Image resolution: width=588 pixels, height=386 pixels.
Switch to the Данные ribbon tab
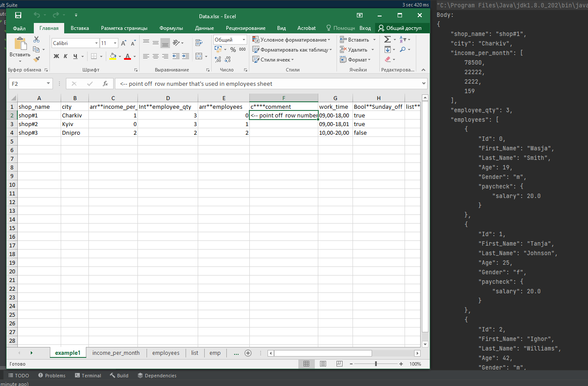(204, 28)
